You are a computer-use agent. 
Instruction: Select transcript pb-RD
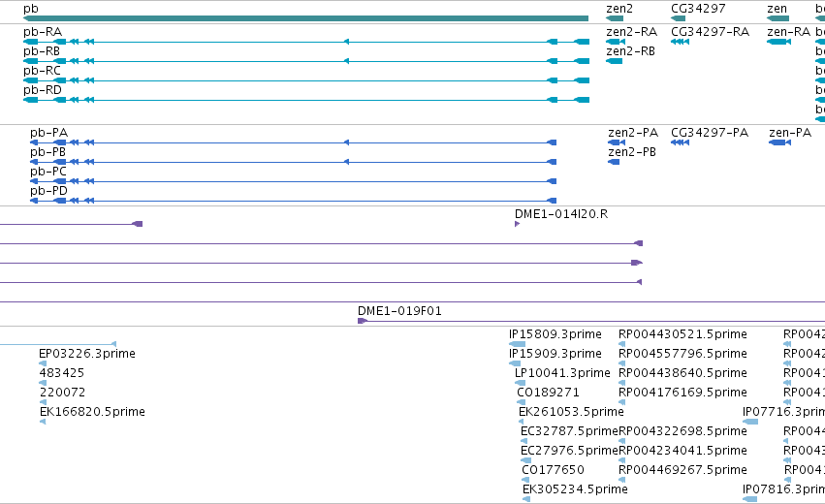306,100
